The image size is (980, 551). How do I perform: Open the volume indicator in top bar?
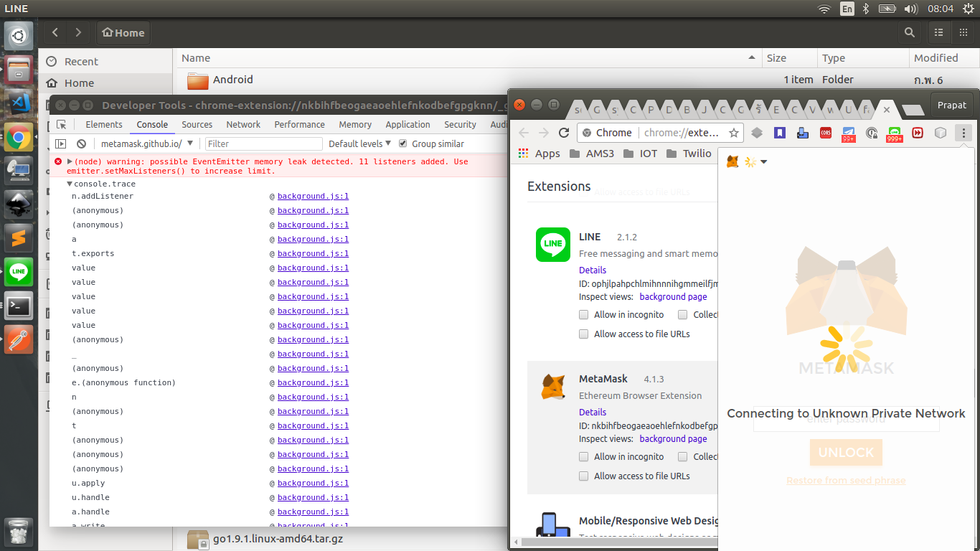pos(911,9)
